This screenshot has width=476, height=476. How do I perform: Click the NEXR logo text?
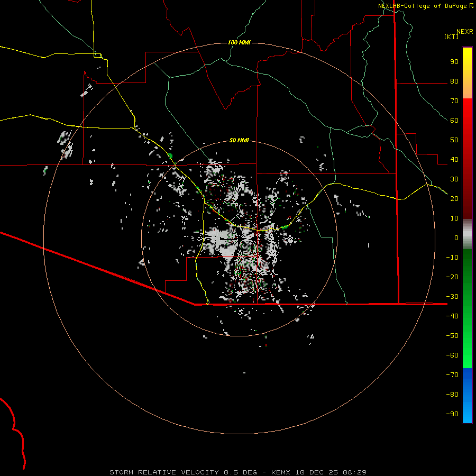tap(464, 32)
